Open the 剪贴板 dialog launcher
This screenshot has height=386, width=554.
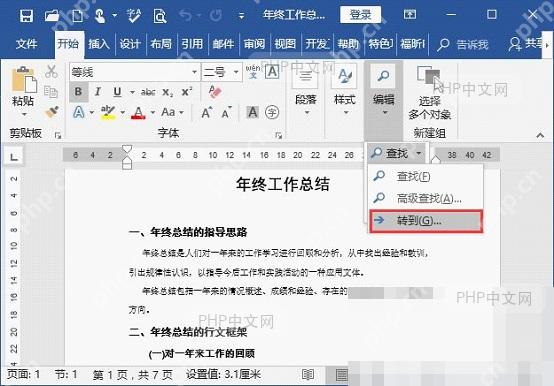(x=58, y=135)
